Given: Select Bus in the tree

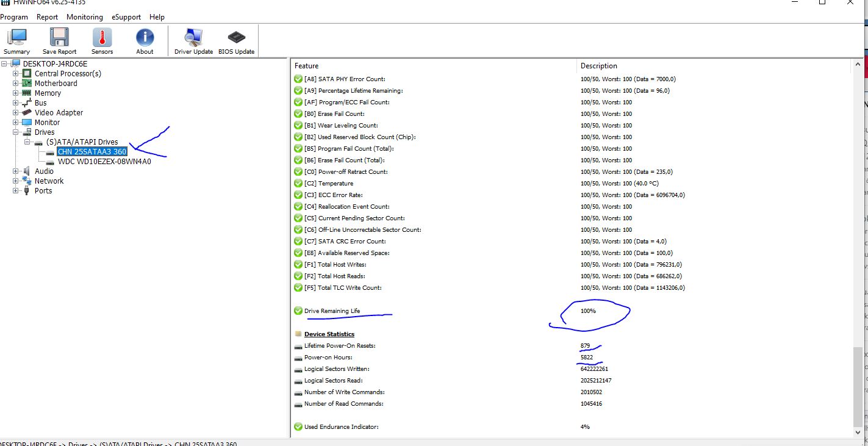Looking at the screenshot, I should 40,103.
